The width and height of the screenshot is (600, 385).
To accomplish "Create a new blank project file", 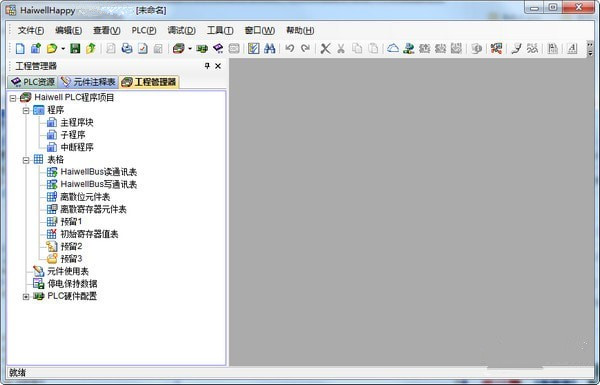I will coord(20,49).
